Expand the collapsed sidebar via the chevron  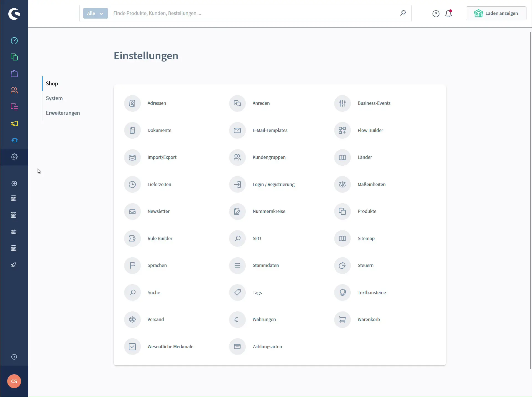[x=14, y=357]
